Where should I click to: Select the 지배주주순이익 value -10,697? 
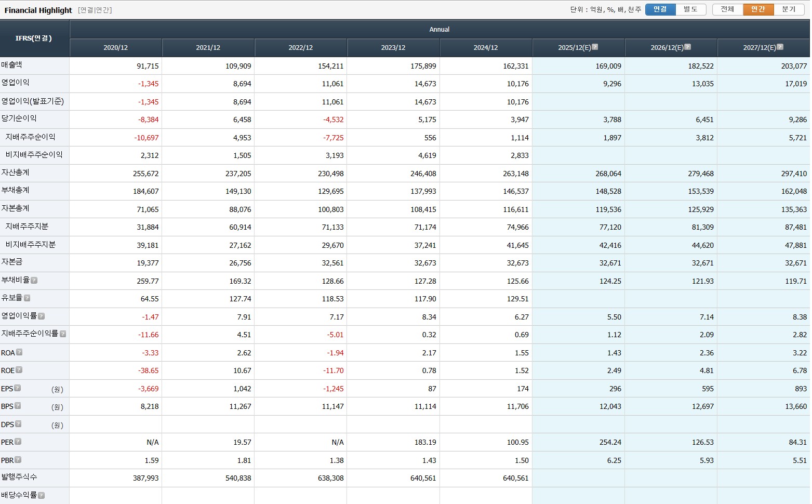[147, 138]
